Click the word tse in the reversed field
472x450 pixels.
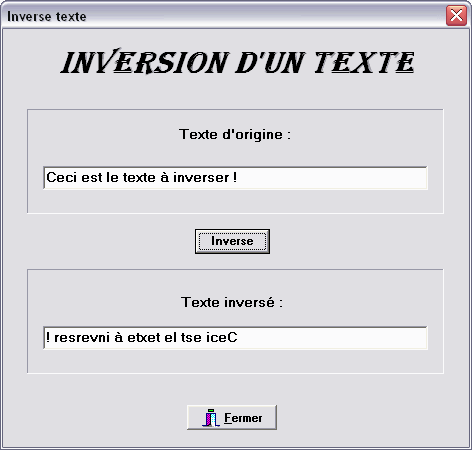click(x=191, y=337)
